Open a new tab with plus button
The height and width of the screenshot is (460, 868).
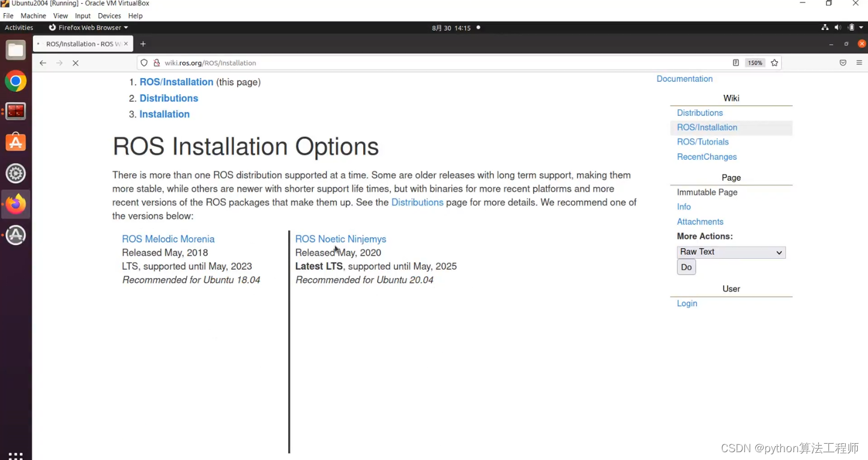143,44
